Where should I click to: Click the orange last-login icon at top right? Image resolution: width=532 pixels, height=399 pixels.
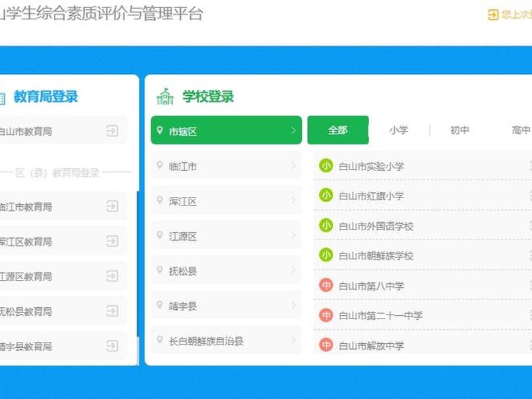(493, 15)
